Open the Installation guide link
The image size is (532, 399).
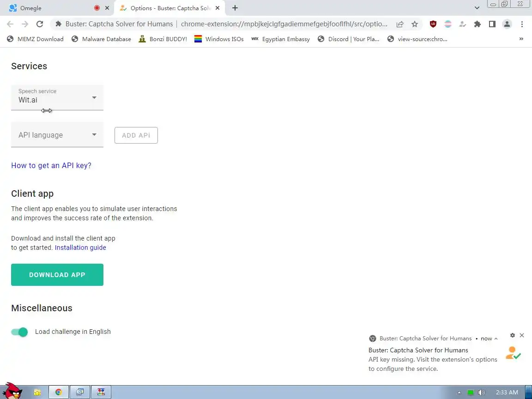point(80,248)
